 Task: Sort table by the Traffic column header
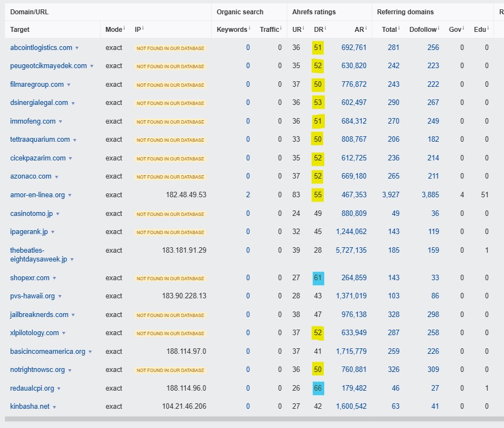269,30
